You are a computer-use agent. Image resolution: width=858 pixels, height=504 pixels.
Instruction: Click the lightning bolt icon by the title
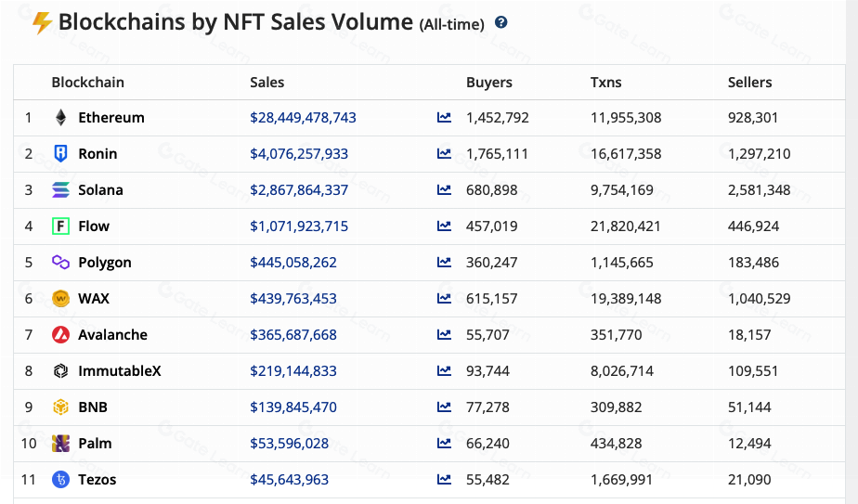point(42,23)
